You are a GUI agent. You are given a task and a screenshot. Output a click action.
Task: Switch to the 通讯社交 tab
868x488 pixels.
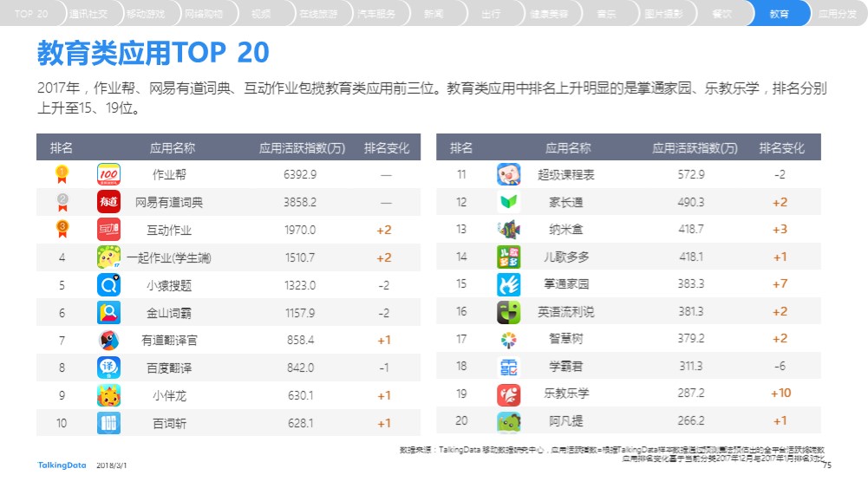pyautogui.click(x=88, y=14)
